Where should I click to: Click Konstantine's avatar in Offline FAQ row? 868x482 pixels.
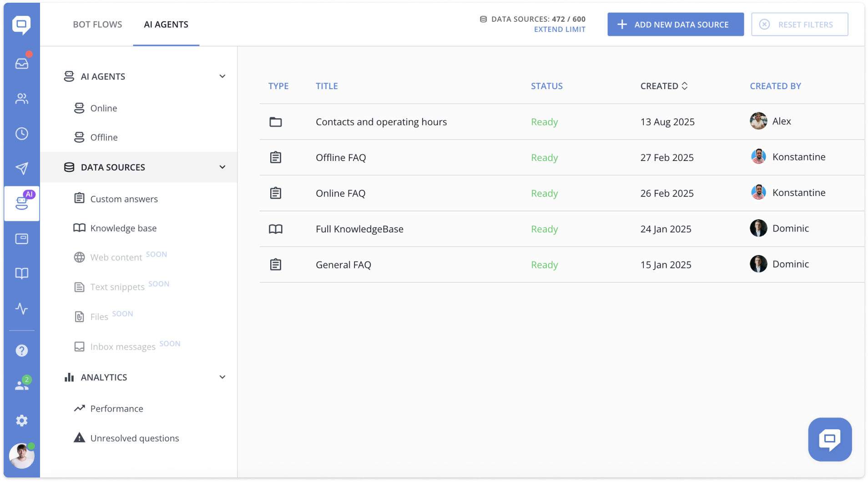tap(758, 156)
